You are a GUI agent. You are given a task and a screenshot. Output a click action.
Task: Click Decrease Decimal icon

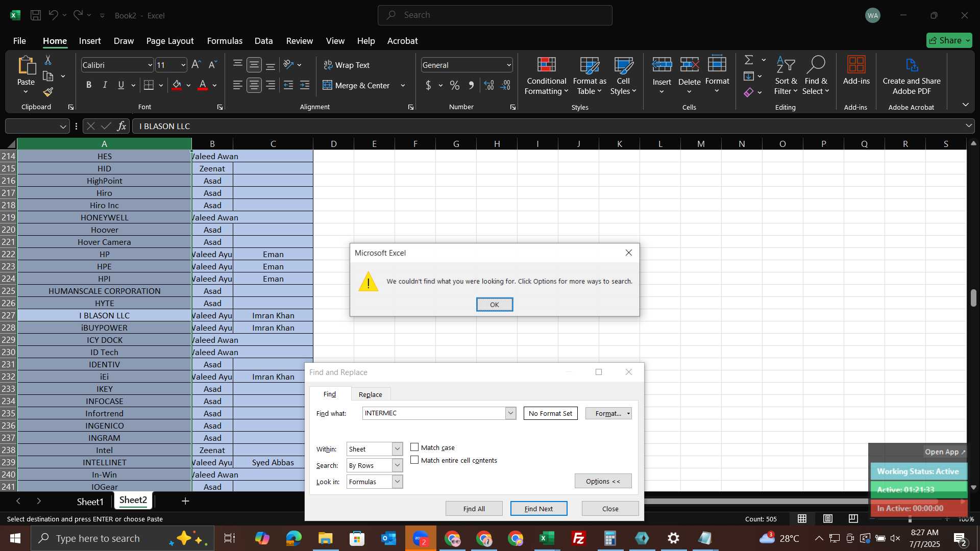505,85
